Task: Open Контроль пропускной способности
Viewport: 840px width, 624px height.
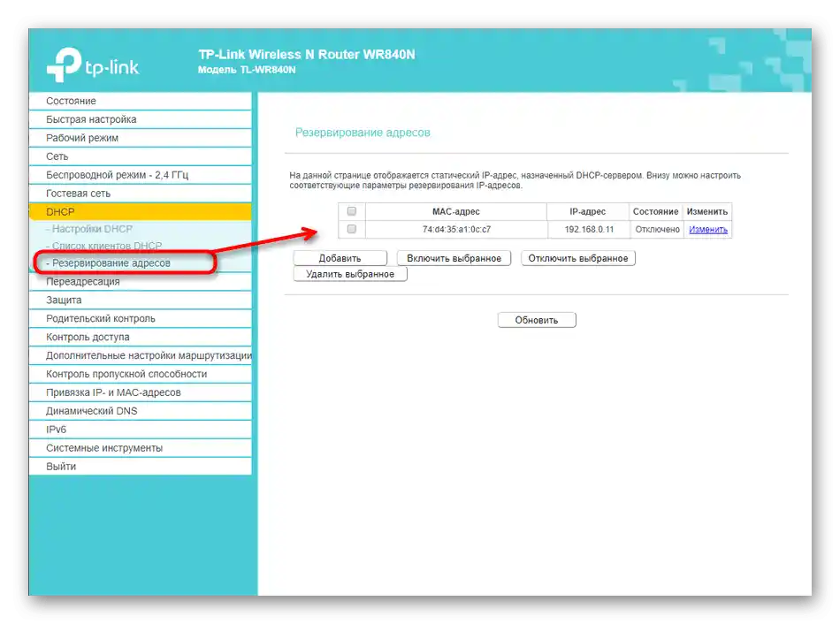Action: point(141,374)
